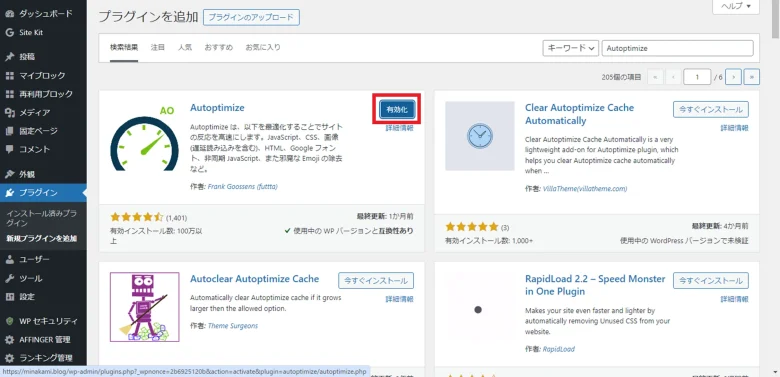The width and height of the screenshot is (780, 377).
Task: Open 詳細情報 for Autoclear Autoptimize Cache
Action: tap(399, 299)
